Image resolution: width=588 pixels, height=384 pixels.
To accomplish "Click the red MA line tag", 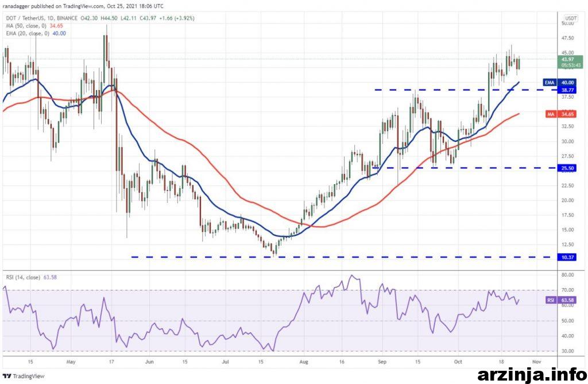I will tap(548, 115).
